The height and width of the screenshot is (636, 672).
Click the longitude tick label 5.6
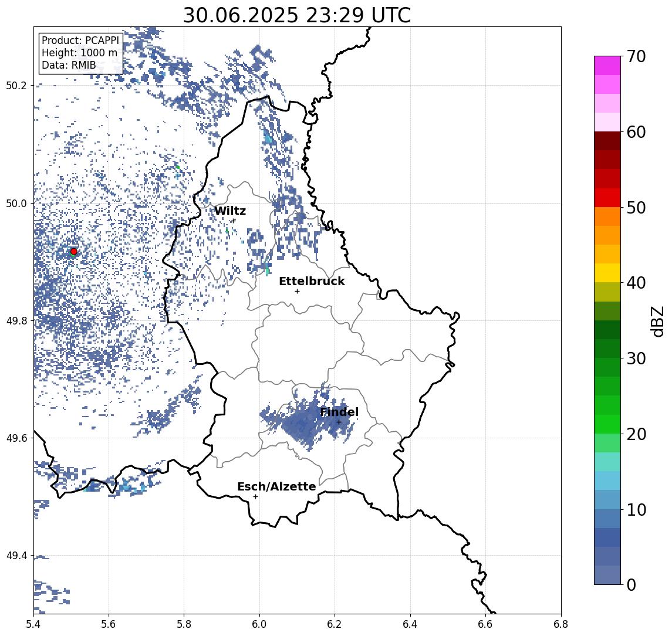[x=109, y=624]
